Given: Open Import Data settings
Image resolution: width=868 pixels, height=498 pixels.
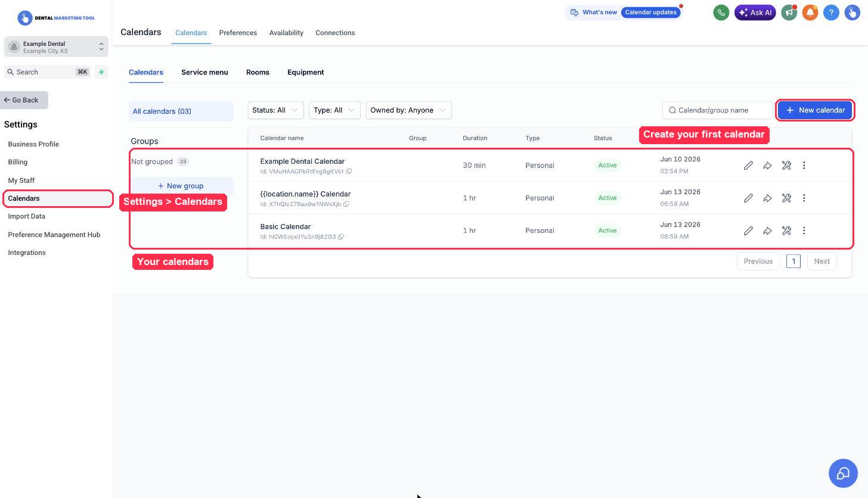Looking at the screenshot, I should pos(27,216).
